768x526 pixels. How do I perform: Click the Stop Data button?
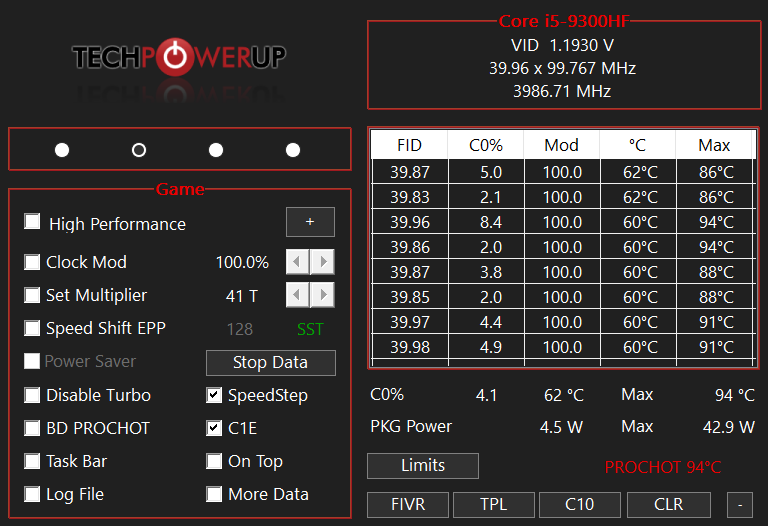[271, 362]
